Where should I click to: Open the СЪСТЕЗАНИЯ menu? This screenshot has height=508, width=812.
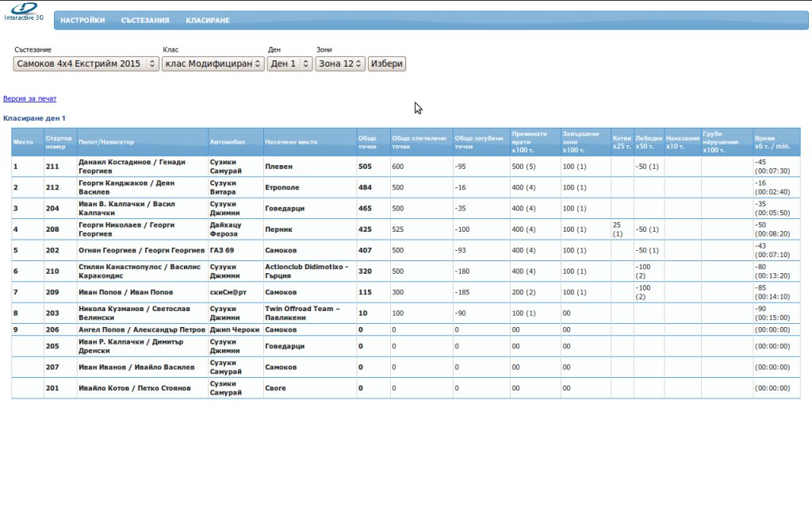coord(145,21)
